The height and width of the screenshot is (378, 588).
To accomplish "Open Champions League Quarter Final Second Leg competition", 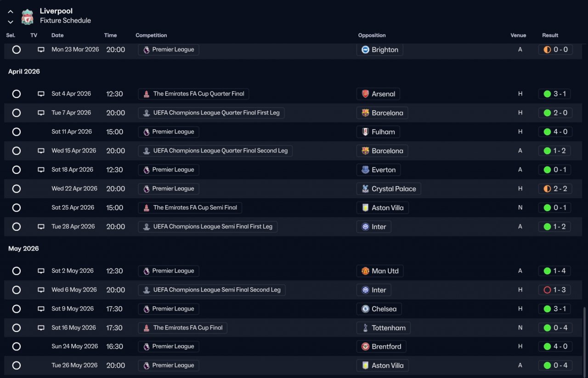I will (x=215, y=151).
